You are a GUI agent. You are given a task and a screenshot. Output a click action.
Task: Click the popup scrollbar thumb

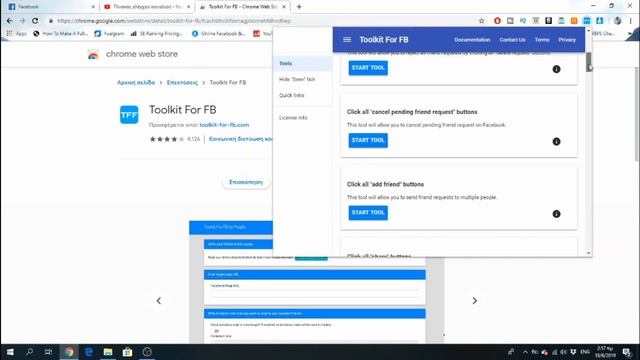pyautogui.click(x=589, y=62)
